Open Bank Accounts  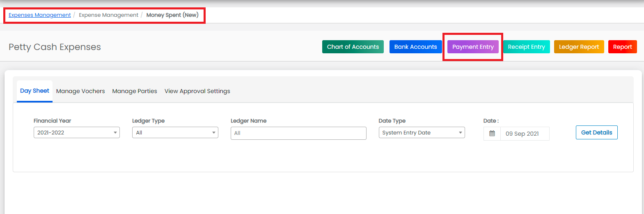[x=416, y=47]
